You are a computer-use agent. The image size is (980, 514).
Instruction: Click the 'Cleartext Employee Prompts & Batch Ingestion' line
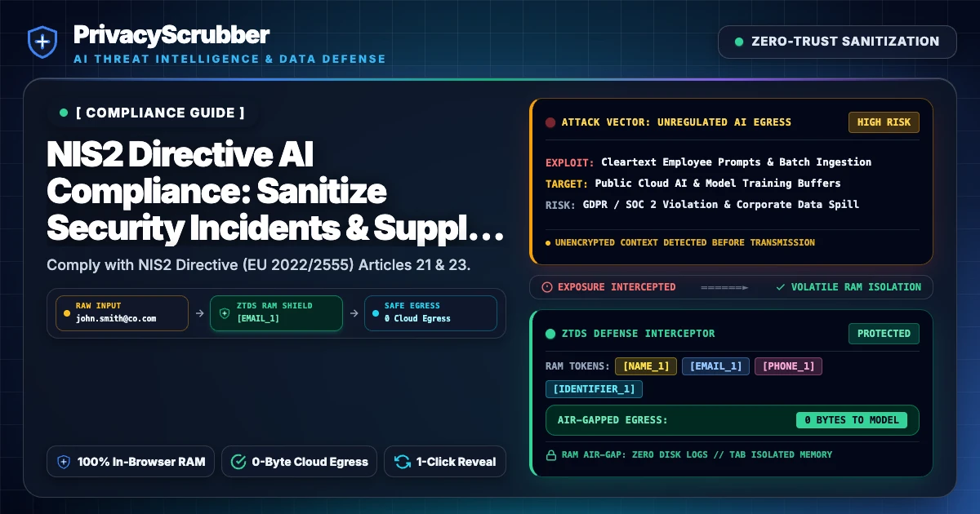(x=708, y=162)
